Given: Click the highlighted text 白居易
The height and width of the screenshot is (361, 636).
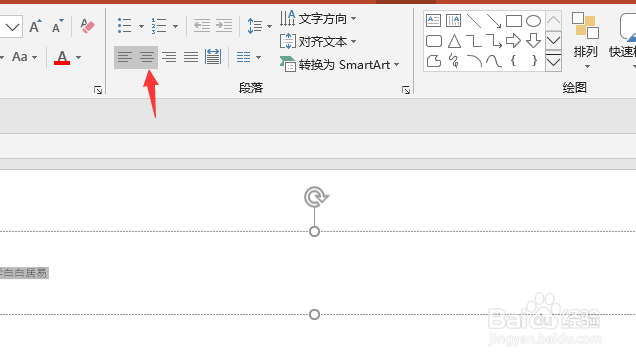Looking at the screenshot, I should pos(31,273).
